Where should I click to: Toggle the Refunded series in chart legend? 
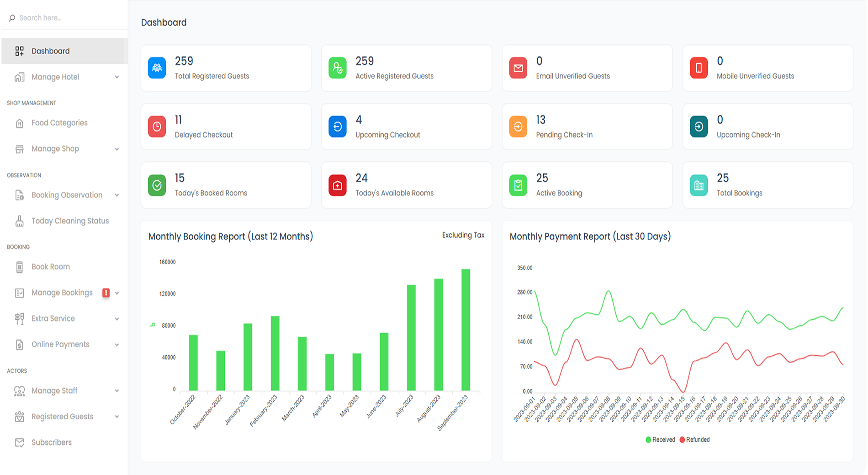(x=694, y=439)
